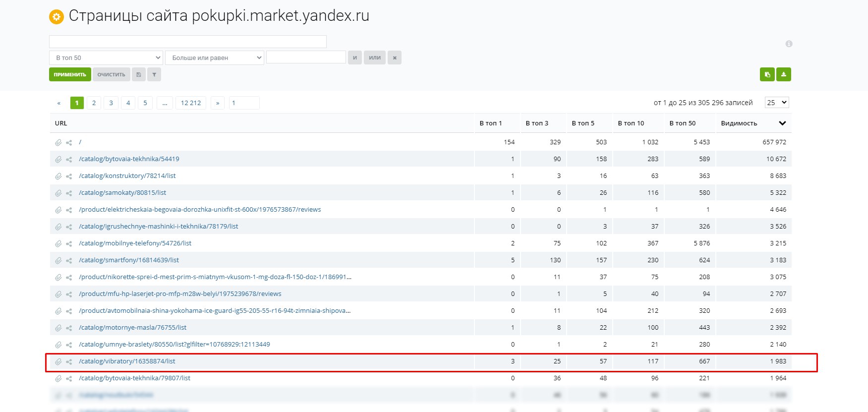
Task: Open /catalog/vibratory/16358874/list link
Action: (x=127, y=361)
